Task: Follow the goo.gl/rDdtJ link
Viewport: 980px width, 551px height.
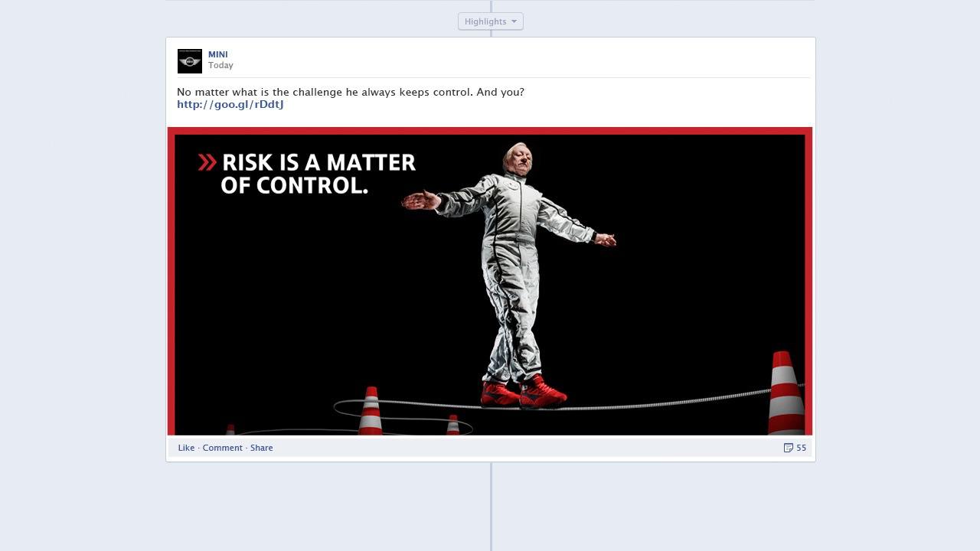Action: (230, 104)
